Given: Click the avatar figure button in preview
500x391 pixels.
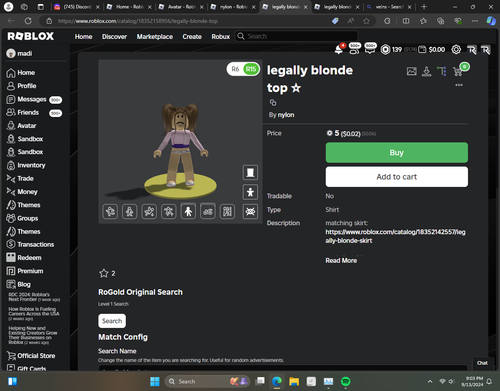Looking at the screenshot, I should [x=250, y=192].
